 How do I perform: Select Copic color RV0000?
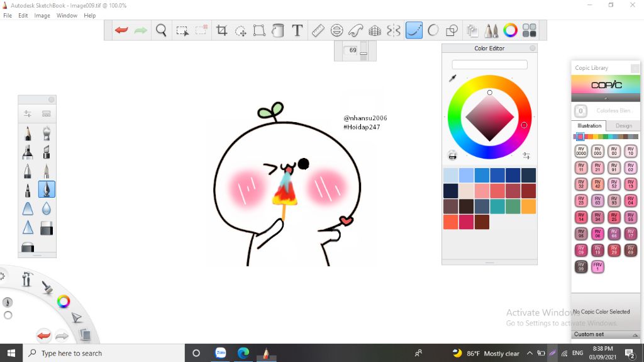click(x=580, y=151)
